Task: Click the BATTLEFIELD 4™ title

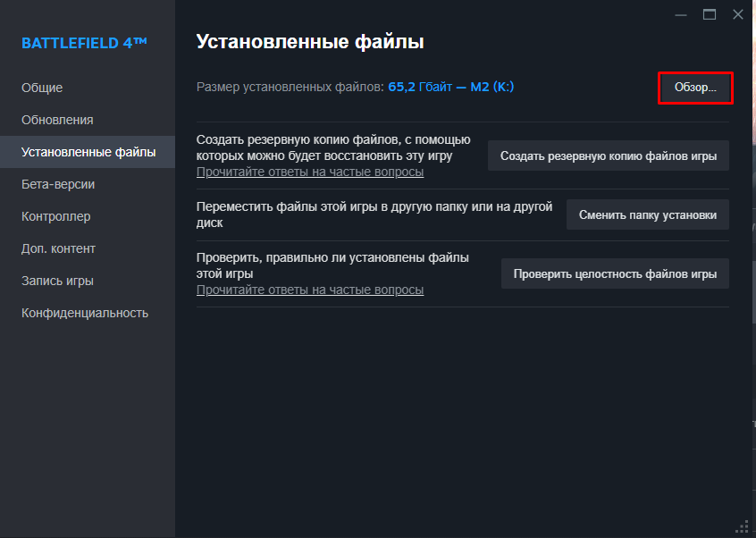Action: pyautogui.click(x=84, y=43)
